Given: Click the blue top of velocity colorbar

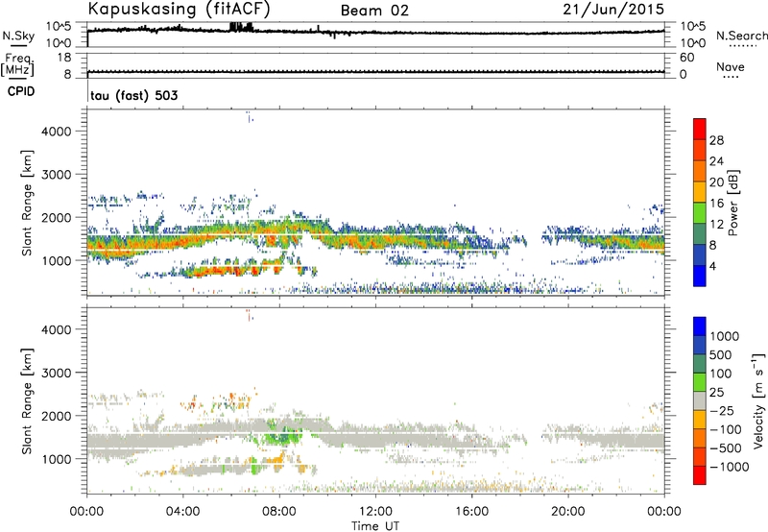Looking at the screenshot, I should 700,326.
